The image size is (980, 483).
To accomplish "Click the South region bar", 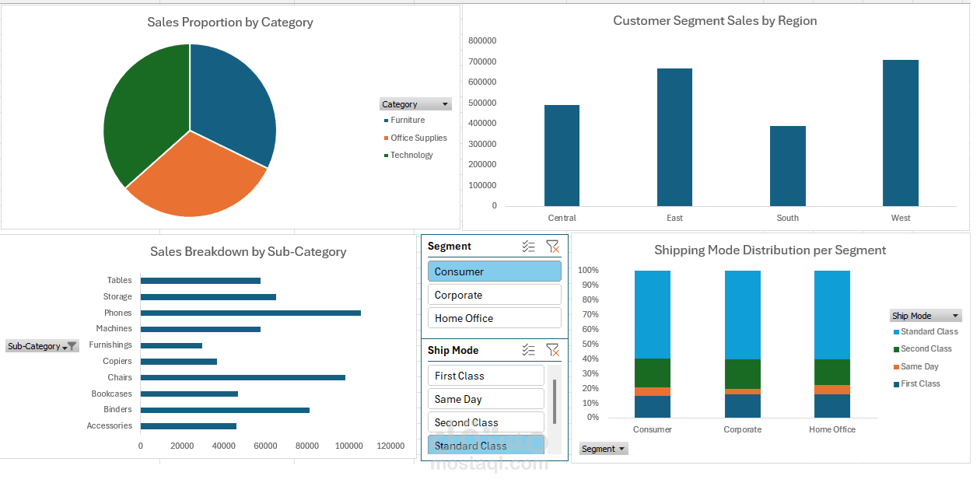I will pyautogui.click(x=788, y=166).
